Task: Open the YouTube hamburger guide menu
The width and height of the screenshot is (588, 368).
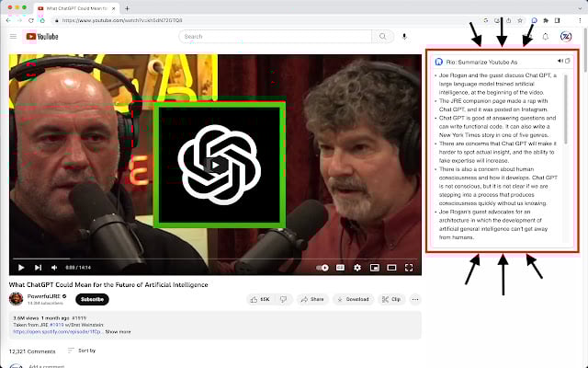Action: pyautogui.click(x=13, y=37)
